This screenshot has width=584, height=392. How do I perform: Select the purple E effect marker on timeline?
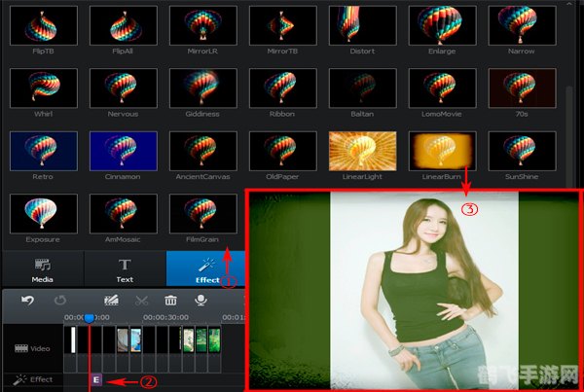pyautogui.click(x=95, y=380)
